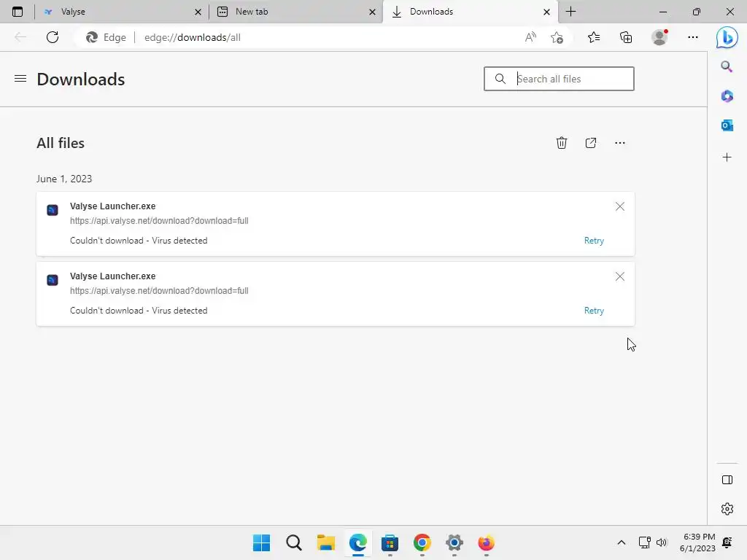
Task: Open the Favorites list icon
Action: pyautogui.click(x=594, y=37)
